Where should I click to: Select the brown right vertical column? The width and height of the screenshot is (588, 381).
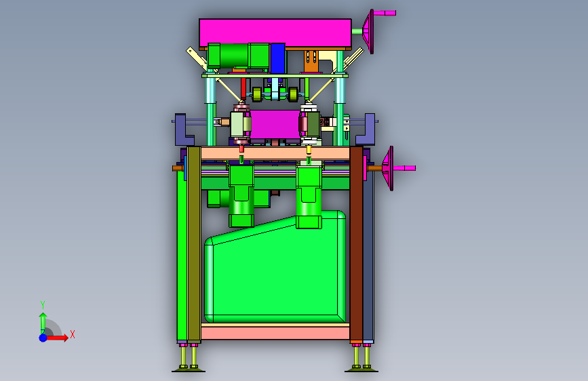point(356,244)
